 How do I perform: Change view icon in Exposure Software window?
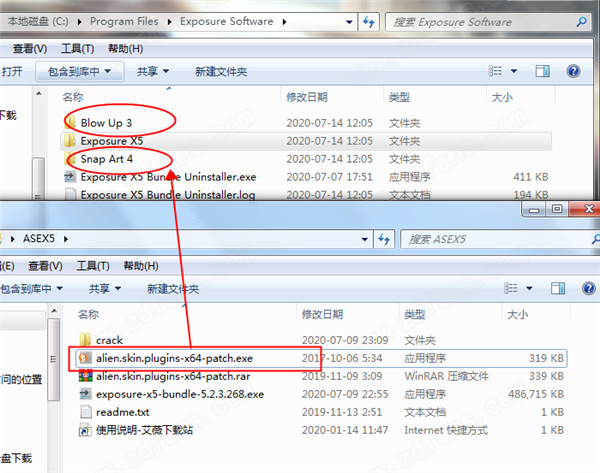tap(495, 71)
